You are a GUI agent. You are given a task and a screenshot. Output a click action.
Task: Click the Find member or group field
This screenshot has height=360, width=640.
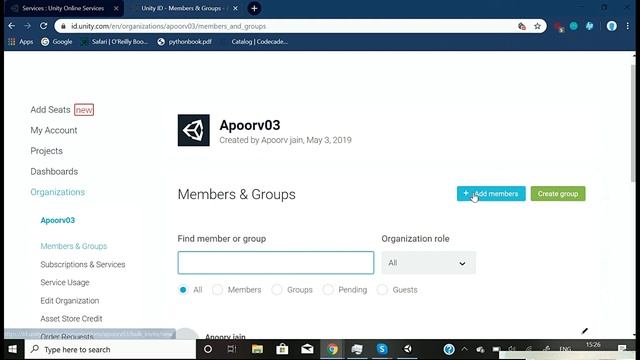[276, 262]
